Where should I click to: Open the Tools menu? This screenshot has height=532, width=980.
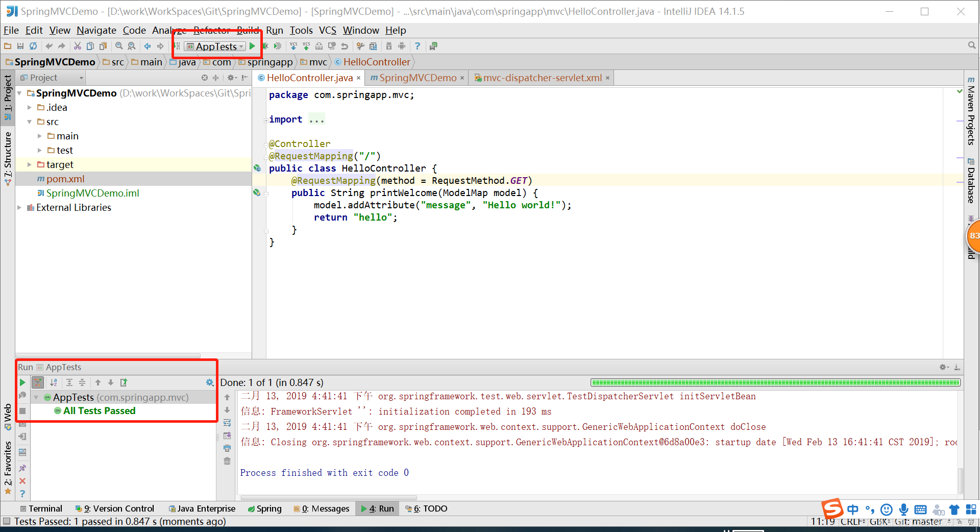point(301,31)
